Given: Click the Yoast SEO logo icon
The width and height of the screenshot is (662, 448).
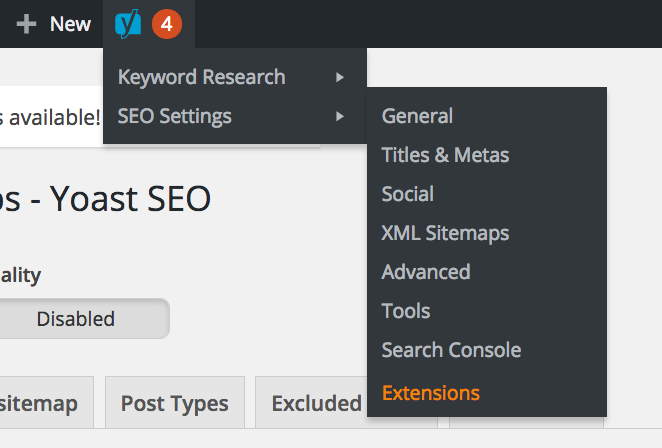Looking at the screenshot, I should [x=128, y=24].
